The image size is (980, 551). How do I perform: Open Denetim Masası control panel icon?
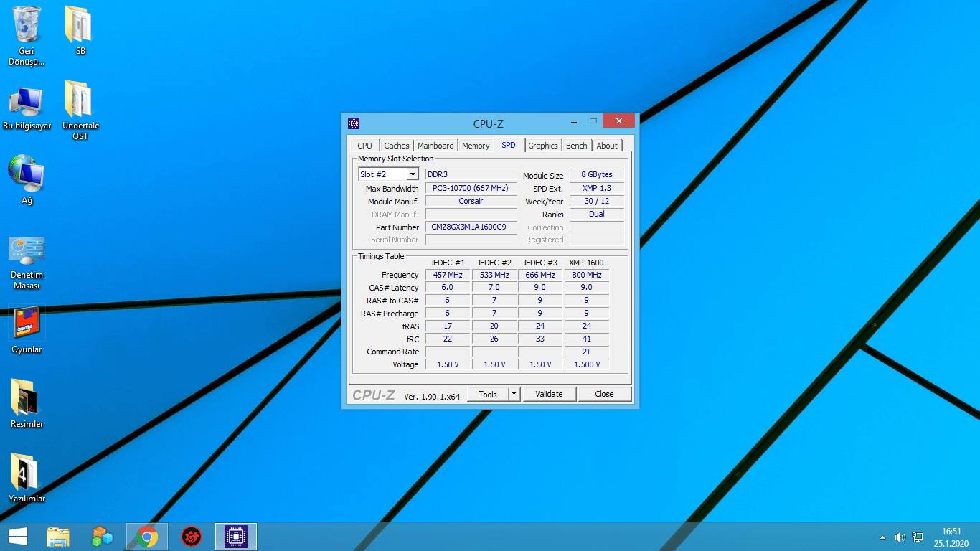(x=27, y=252)
